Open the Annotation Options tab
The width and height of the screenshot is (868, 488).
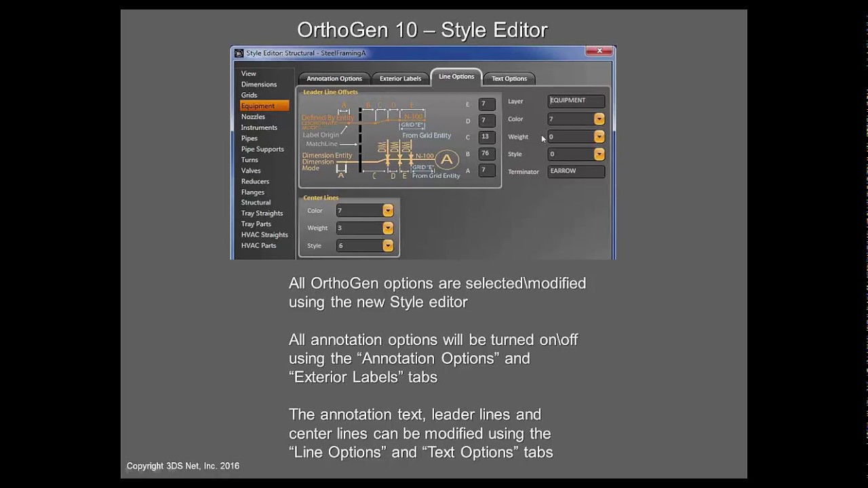point(334,79)
